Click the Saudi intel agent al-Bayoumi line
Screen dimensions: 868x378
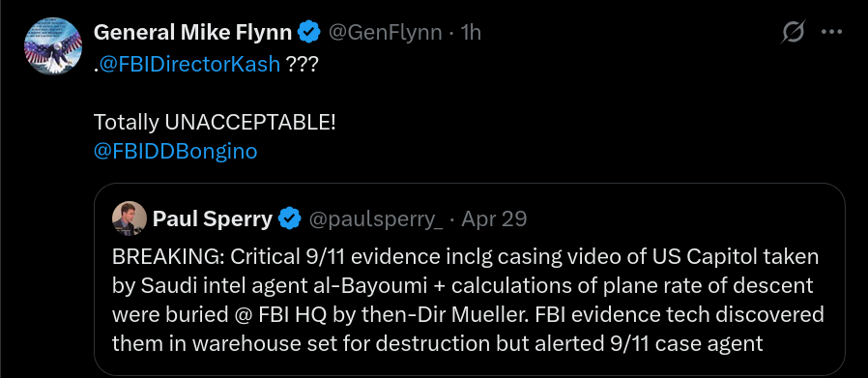click(462, 286)
